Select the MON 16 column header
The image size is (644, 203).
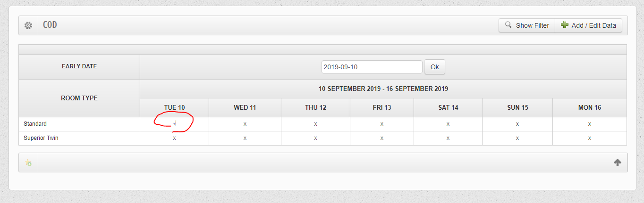pyautogui.click(x=589, y=108)
